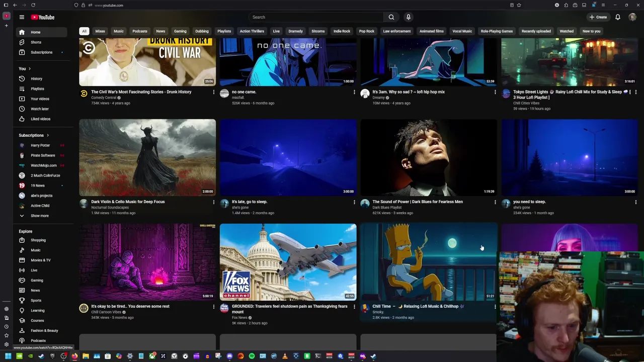The image size is (644, 362).
Task: Open Subscriptions in the sidebar
Action: 40,52
